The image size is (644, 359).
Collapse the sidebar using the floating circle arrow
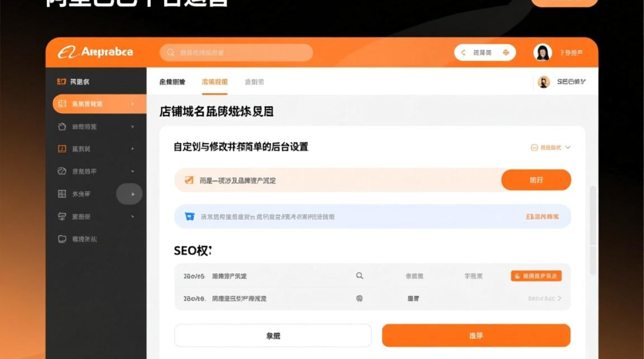[x=129, y=194]
